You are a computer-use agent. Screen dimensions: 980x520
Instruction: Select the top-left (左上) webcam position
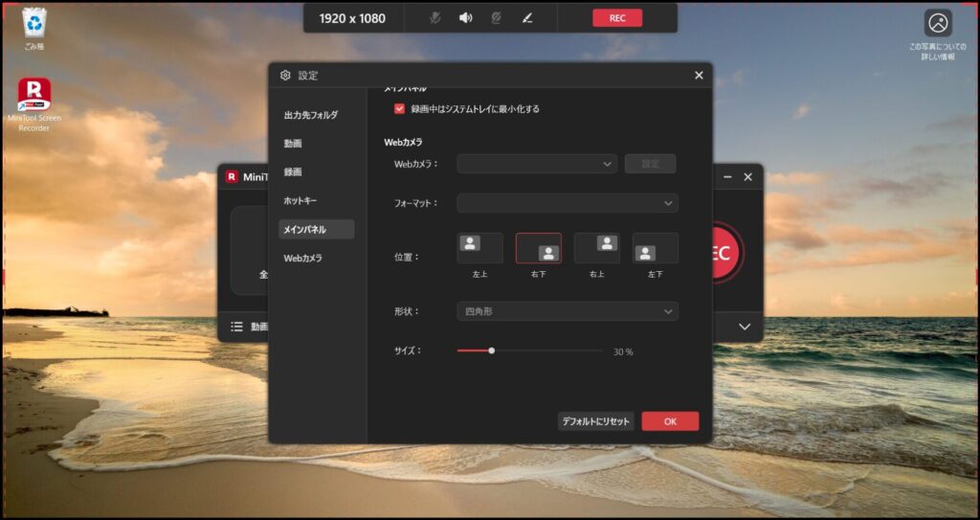point(479,248)
